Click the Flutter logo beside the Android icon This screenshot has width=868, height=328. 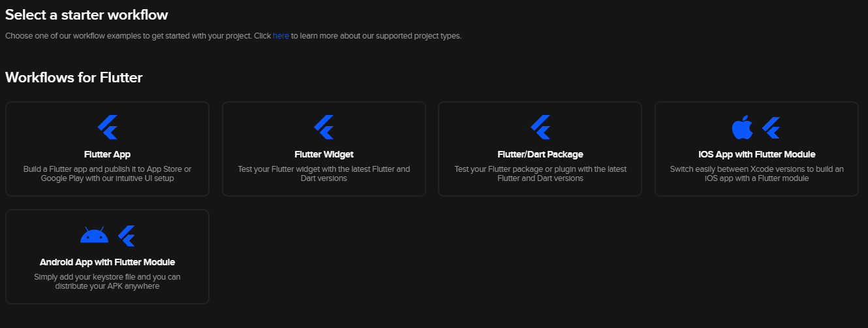(127, 235)
